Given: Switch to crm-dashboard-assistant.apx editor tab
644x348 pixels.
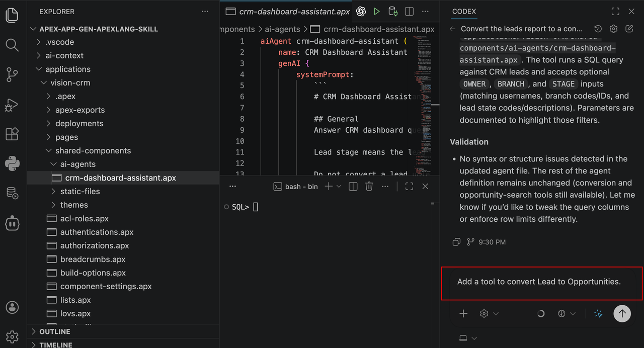Looking at the screenshot, I should [x=287, y=11].
